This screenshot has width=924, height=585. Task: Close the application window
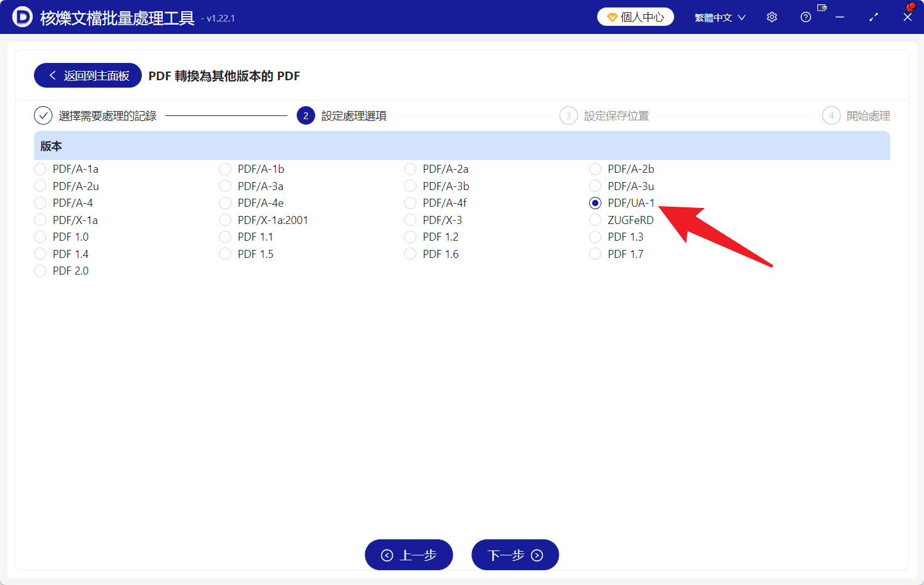coord(907,17)
